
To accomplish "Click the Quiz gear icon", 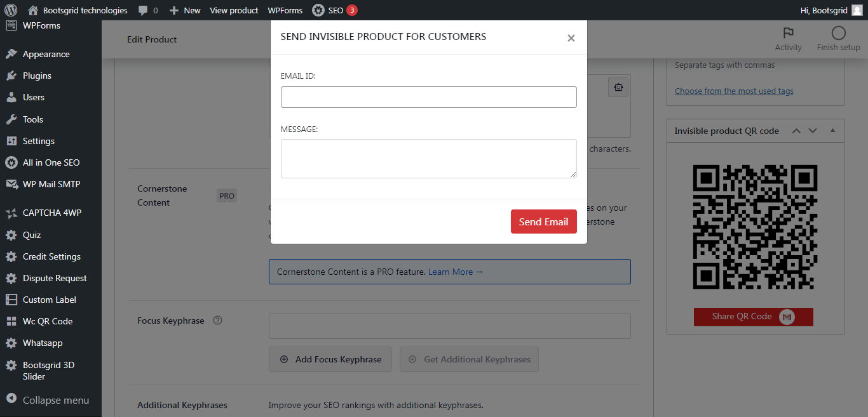I will point(11,235).
